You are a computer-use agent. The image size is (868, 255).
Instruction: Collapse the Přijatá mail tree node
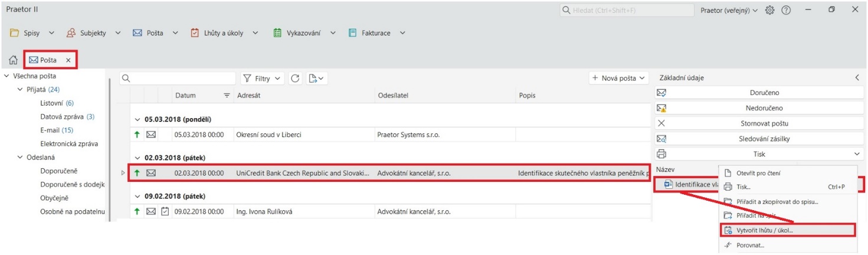(19, 90)
